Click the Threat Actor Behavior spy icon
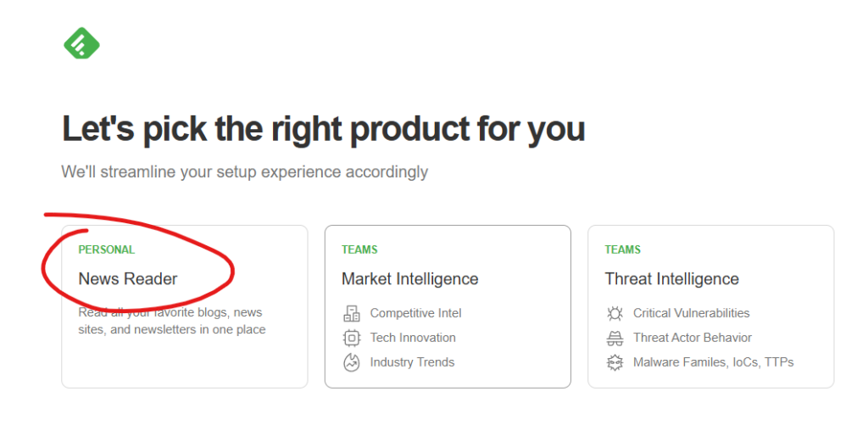868x426 pixels. 615,338
